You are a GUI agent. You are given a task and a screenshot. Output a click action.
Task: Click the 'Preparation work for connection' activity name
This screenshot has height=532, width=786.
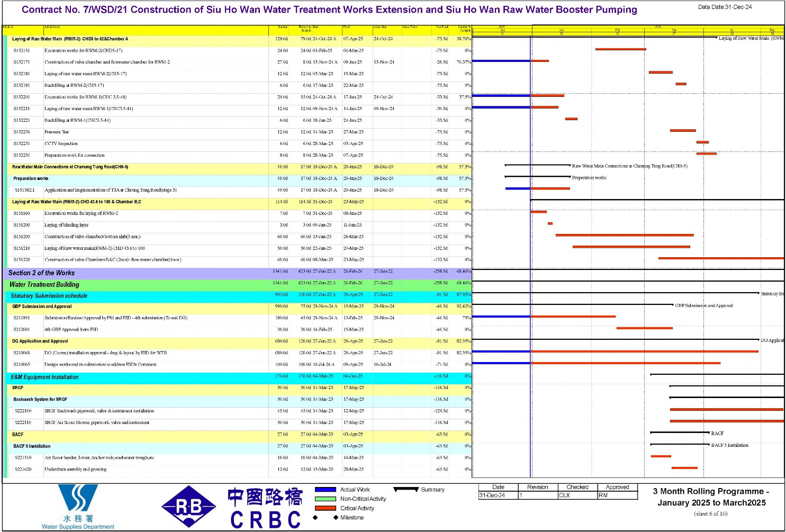click(75, 156)
